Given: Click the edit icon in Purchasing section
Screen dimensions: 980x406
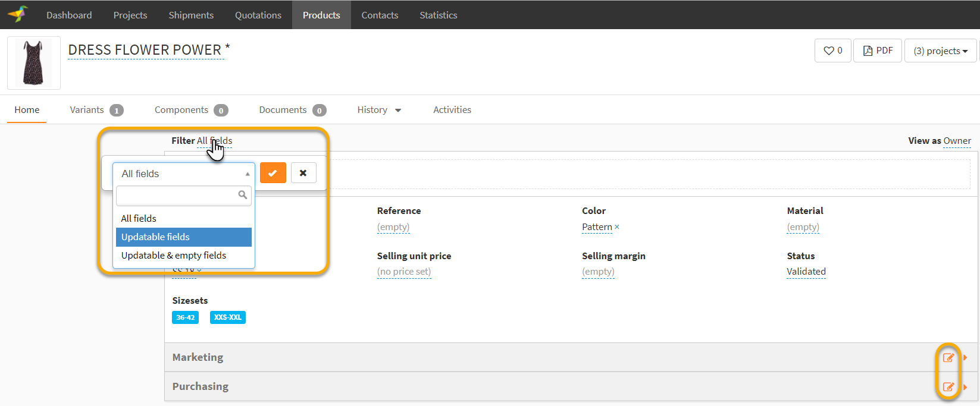Looking at the screenshot, I should point(948,387).
